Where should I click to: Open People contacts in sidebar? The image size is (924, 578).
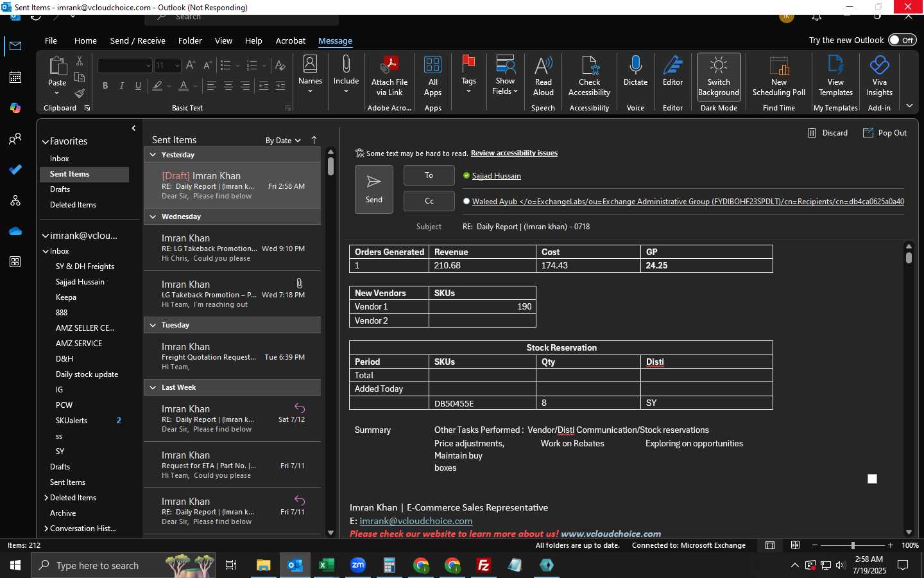15,139
